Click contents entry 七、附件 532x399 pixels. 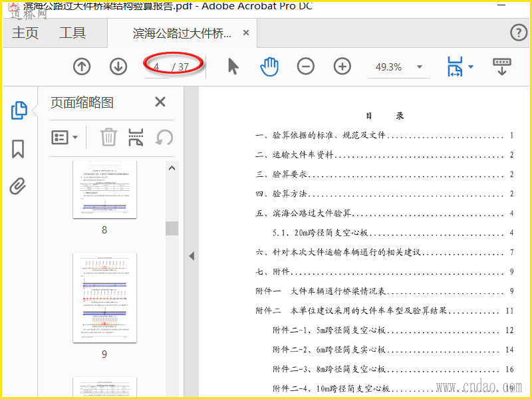click(x=384, y=272)
